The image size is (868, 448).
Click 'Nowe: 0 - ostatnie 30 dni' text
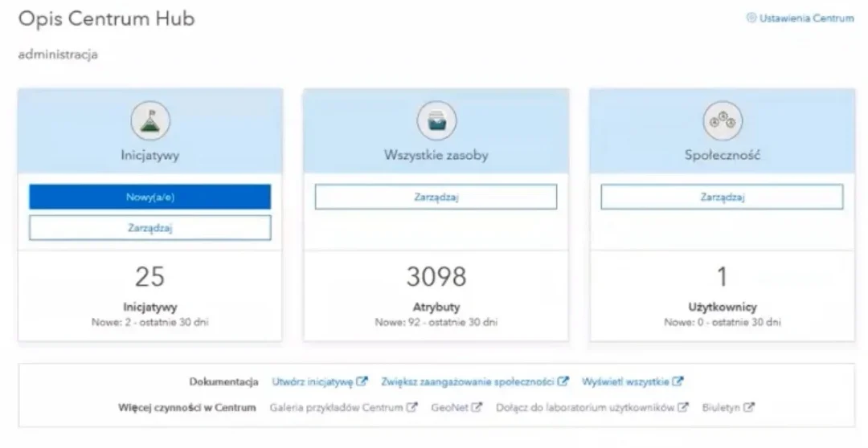click(x=723, y=322)
